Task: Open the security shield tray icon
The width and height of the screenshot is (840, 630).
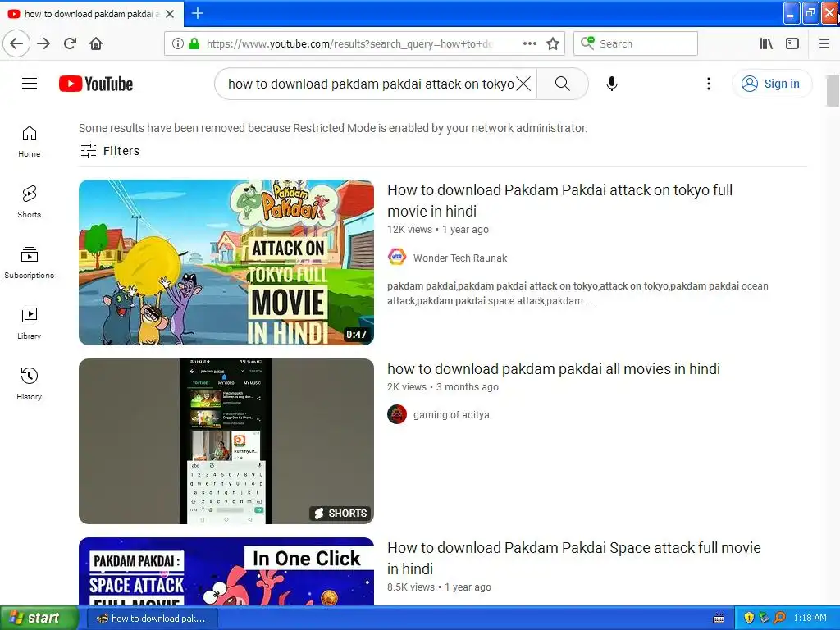Action: click(x=749, y=619)
